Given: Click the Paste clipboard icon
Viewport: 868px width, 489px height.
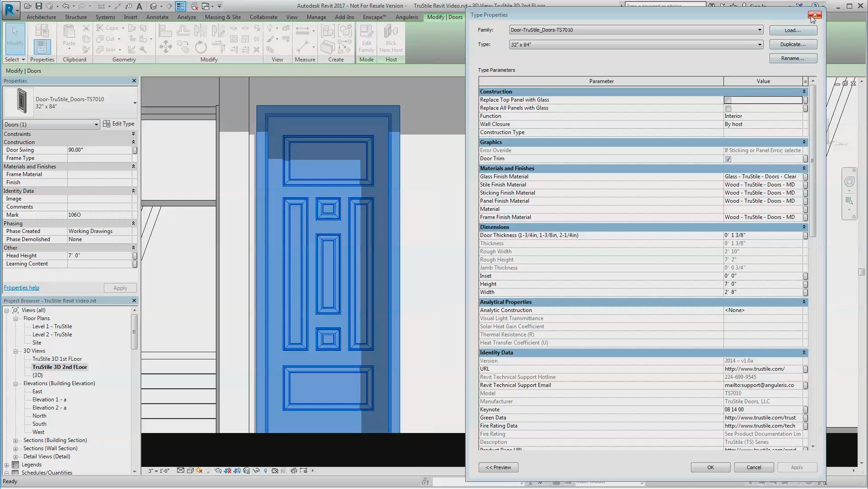Looking at the screenshot, I should coord(69,35).
